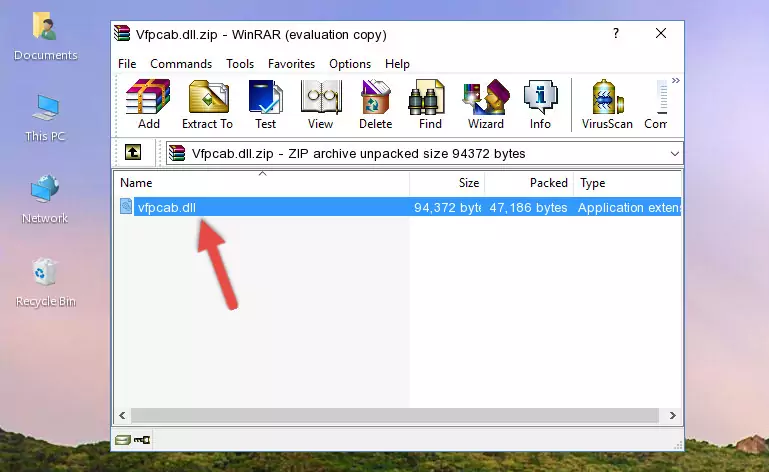Open the Favorites menu
The height and width of the screenshot is (472, 769).
291,64
